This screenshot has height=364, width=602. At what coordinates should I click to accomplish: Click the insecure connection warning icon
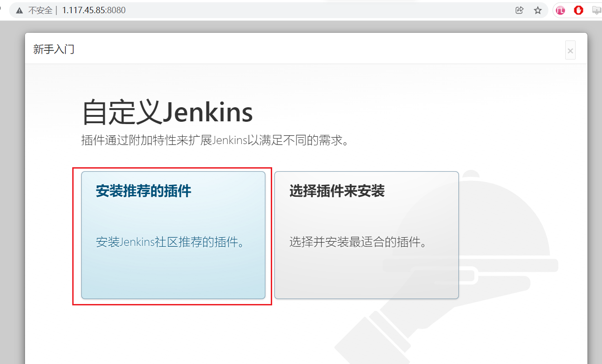click(19, 10)
